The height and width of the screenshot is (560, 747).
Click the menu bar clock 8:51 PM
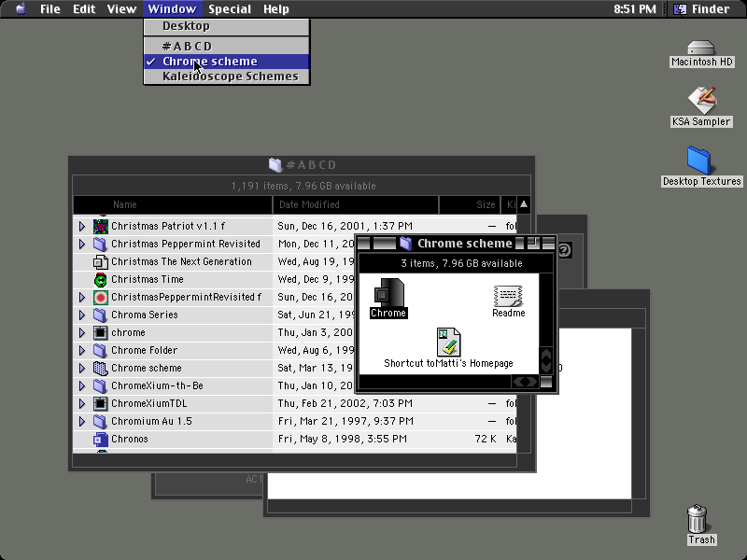(635, 9)
